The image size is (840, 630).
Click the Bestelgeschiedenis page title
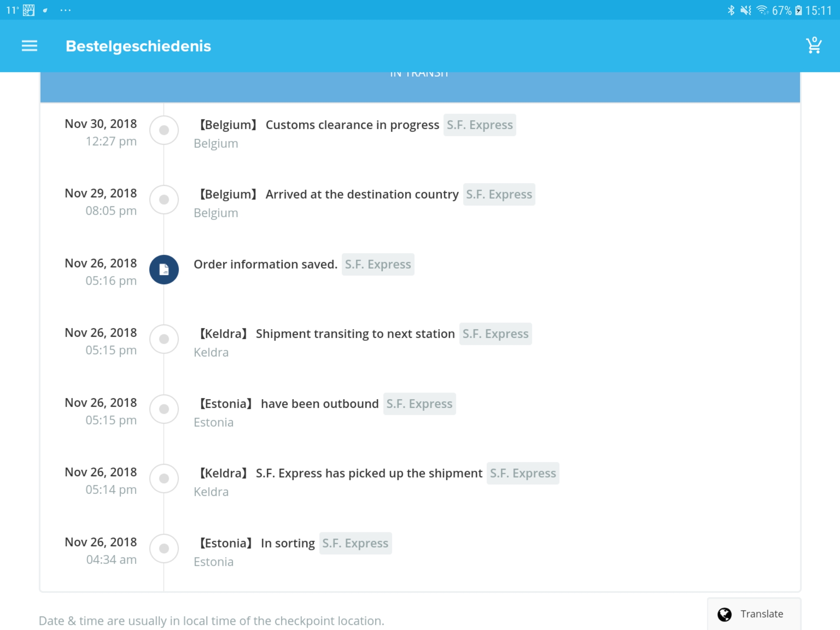(x=138, y=46)
